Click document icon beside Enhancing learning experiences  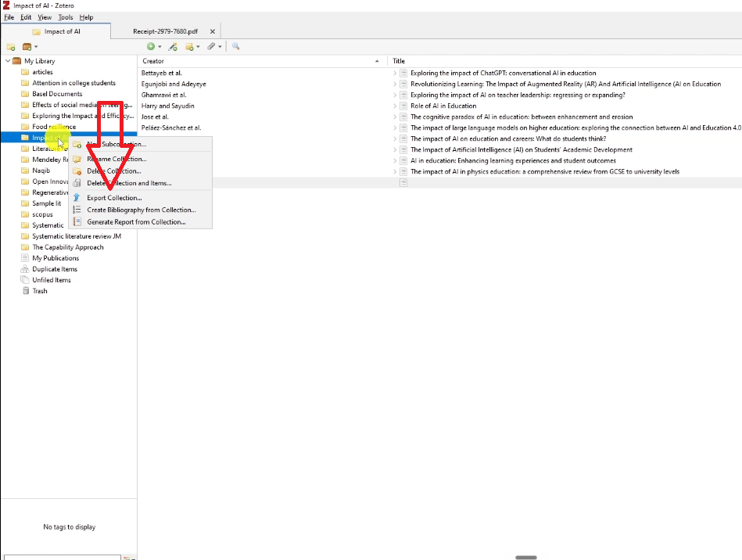[x=403, y=160]
